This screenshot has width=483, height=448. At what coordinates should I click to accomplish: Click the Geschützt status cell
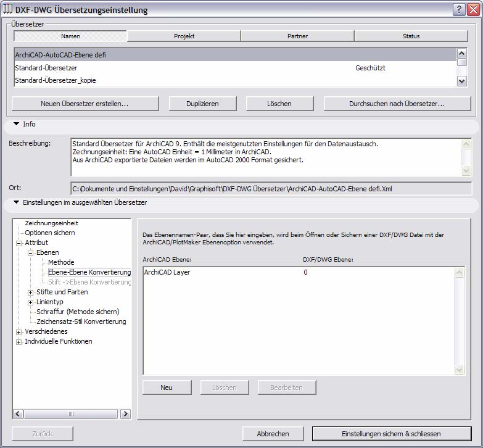(370, 68)
